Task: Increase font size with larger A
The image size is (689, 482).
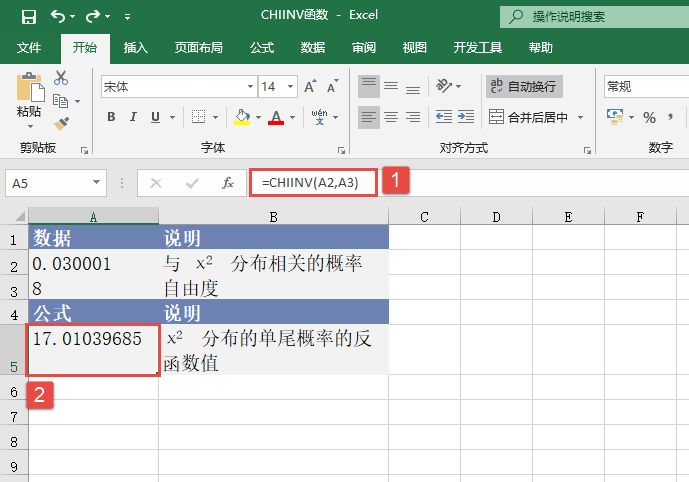Action: tap(310, 86)
